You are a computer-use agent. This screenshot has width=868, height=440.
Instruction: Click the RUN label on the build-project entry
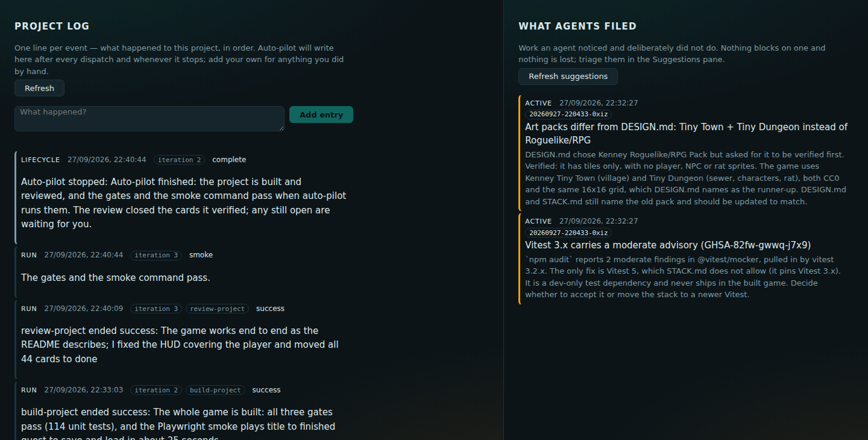coord(29,390)
